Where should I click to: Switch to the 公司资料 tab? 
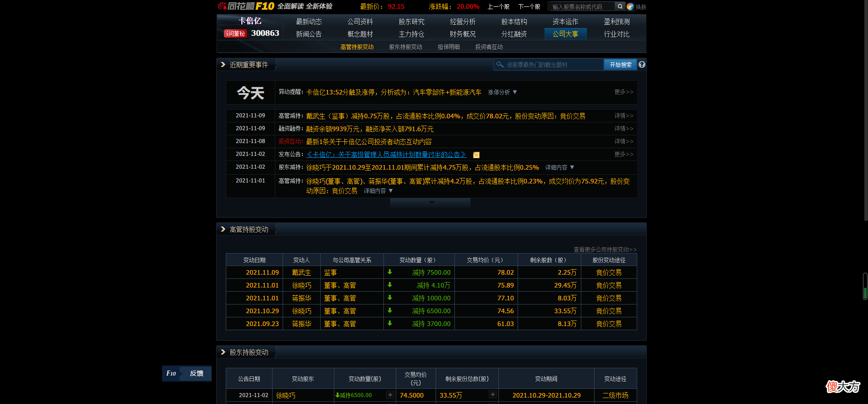[360, 22]
